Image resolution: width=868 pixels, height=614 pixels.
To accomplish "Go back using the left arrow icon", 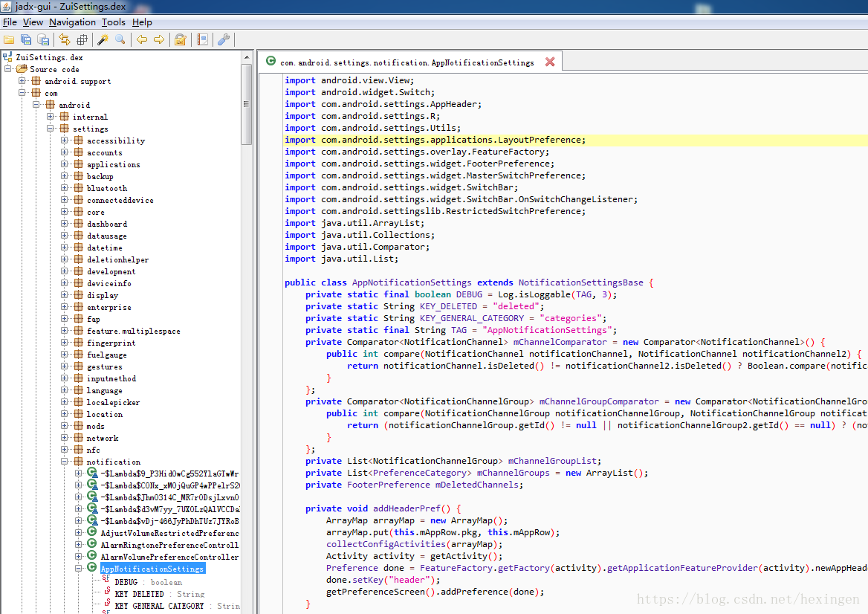I will 142,39.
